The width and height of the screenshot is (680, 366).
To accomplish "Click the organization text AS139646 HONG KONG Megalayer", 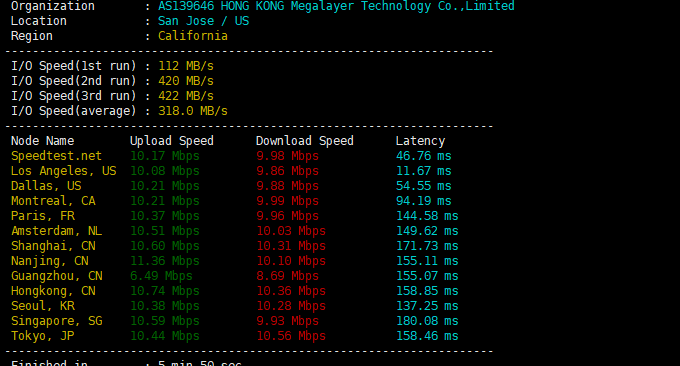I will [x=257, y=6].
